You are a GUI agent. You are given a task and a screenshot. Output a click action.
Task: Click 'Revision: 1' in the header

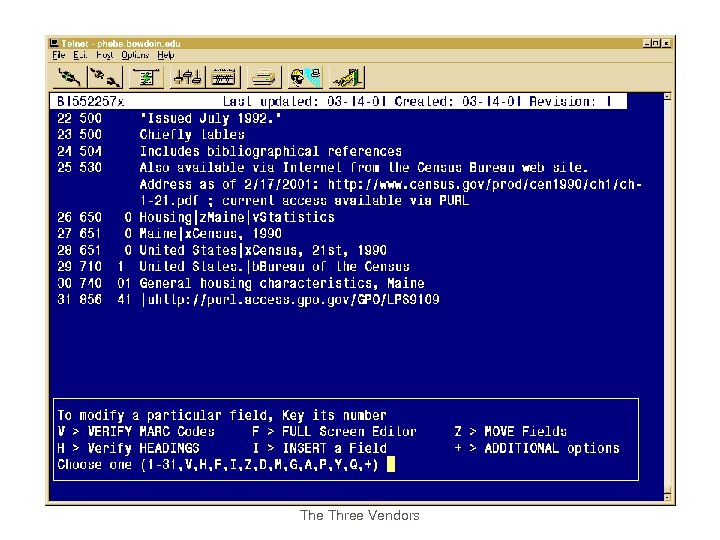570,101
